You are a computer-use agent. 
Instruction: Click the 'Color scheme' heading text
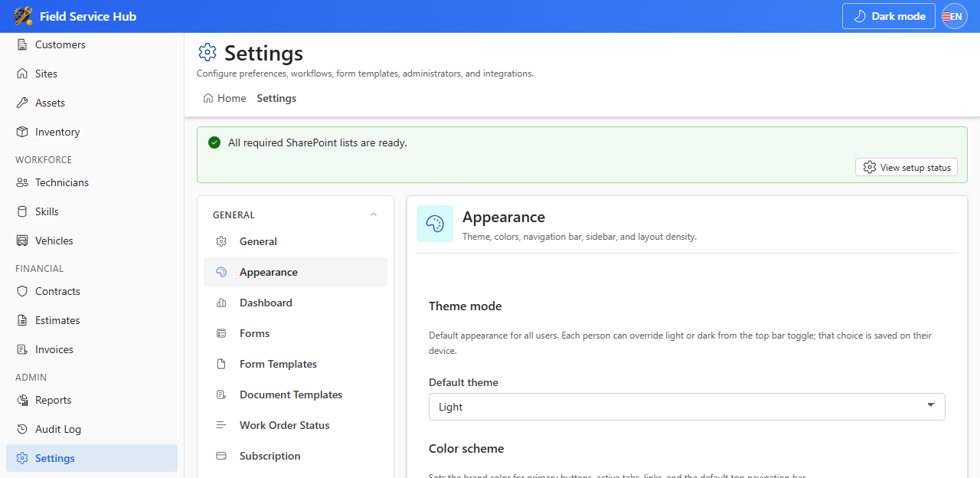(x=466, y=448)
